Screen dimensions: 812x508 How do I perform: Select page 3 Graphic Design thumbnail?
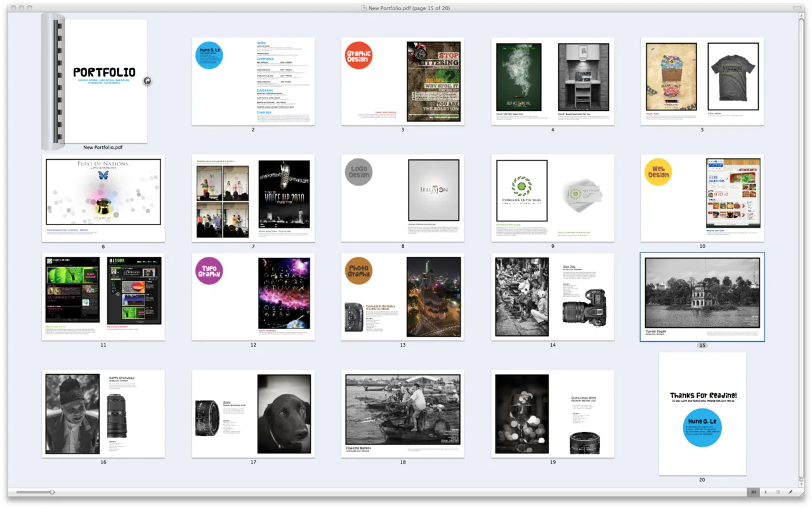(x=403, y=81)
